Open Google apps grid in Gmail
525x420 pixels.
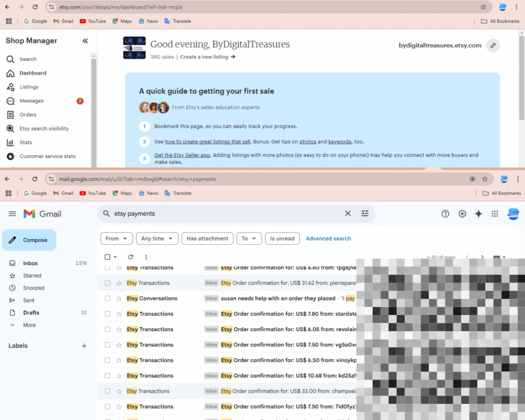point(495,214)
